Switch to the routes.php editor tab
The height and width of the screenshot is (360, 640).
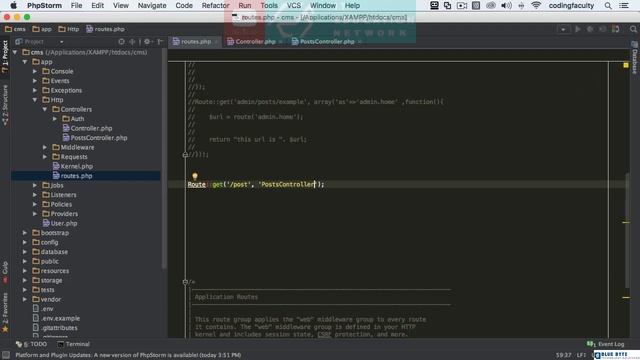[196, 42]
